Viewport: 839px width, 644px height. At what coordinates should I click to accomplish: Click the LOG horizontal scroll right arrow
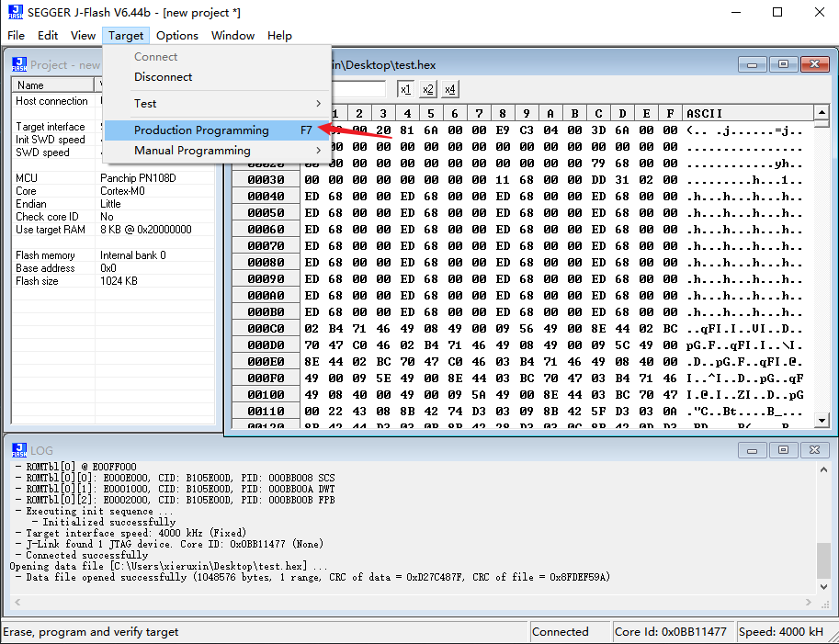pos(808,603)
